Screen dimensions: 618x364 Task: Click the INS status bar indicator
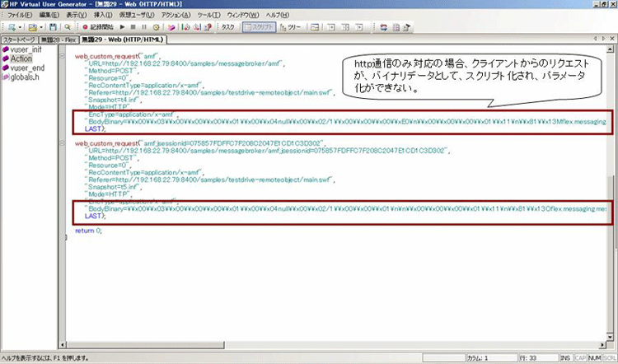[565, 358]
